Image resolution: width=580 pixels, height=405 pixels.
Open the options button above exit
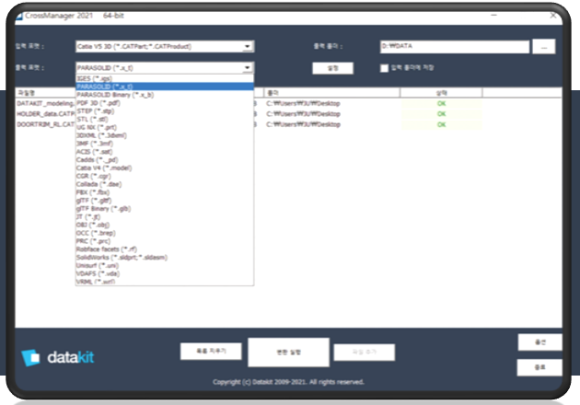coord(540,342)
